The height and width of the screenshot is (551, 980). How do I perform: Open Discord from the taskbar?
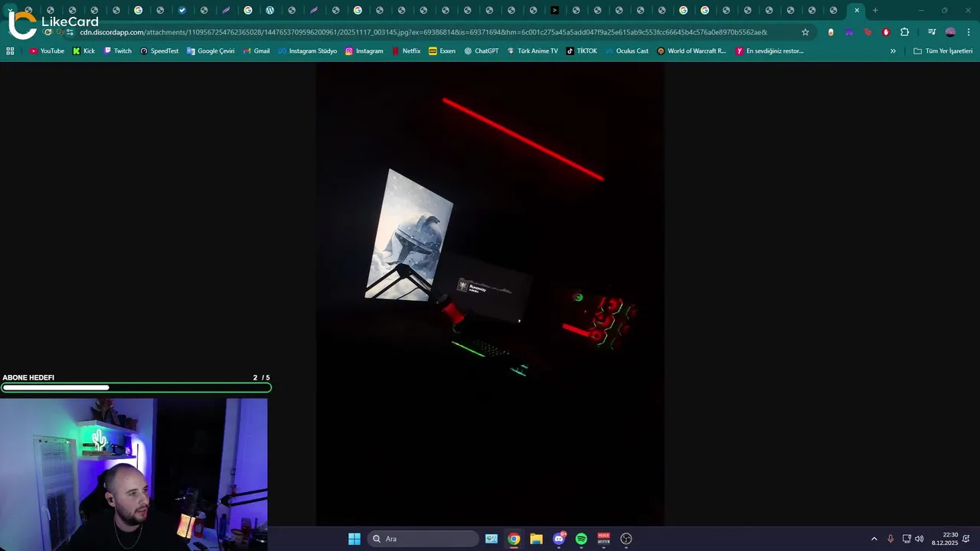click(559, 539)
